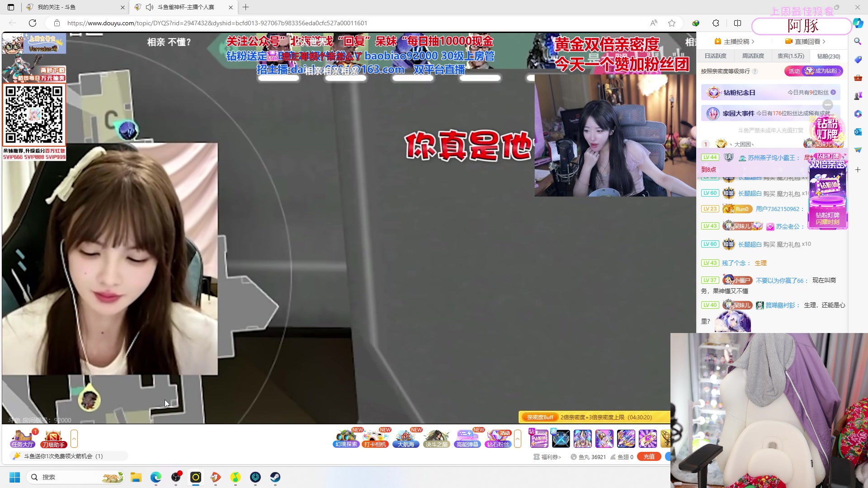Click the Windows Start button

[15, 477]
